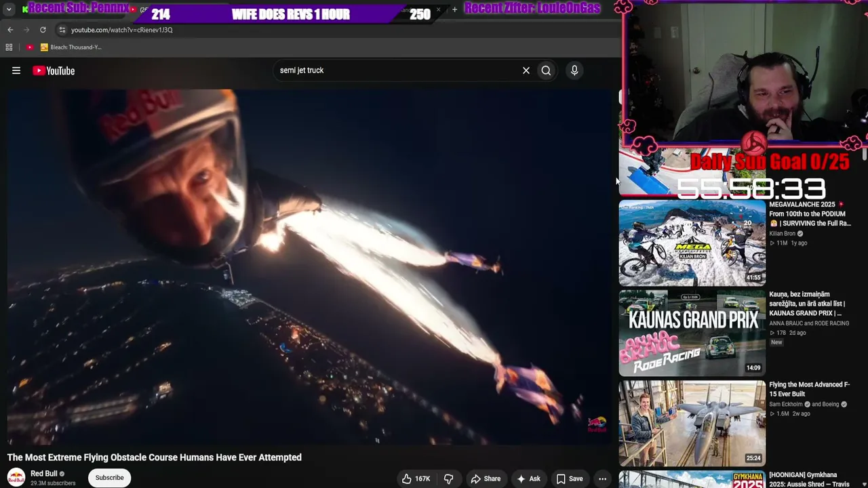Open MEGAVALANCHE 2025 video title
The width and height of the screenshot is (868, 488).
pos(810,213)
